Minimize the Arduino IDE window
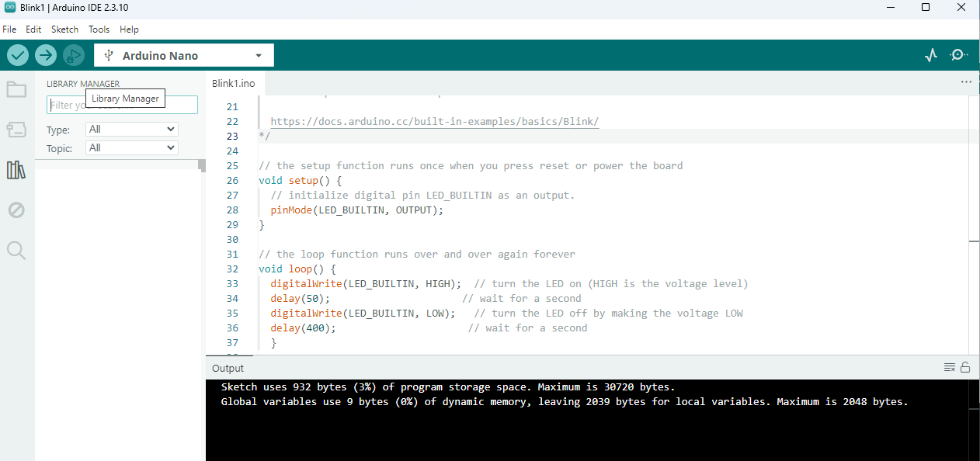This screenshot has width=980, height=461. pyautogui.click(x=890, y=8)
